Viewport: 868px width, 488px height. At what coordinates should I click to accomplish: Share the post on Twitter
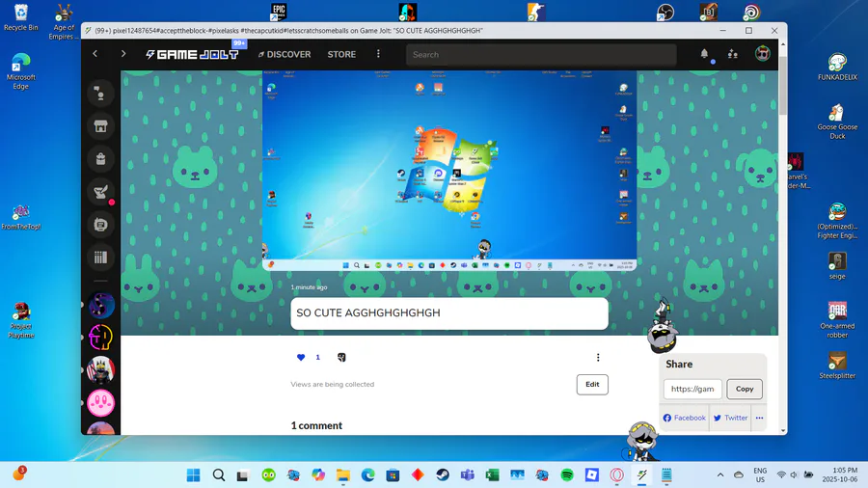(730, 418)
